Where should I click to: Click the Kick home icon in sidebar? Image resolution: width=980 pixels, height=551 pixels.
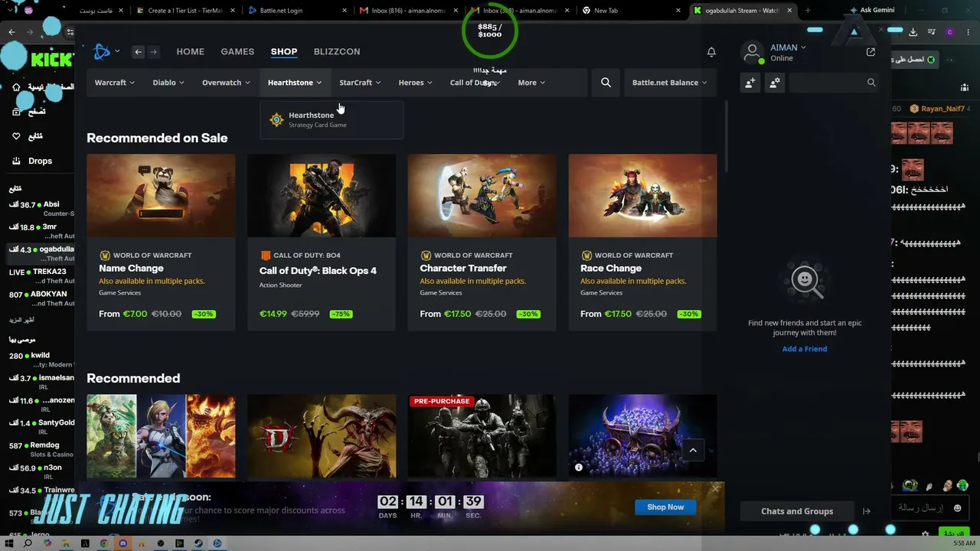(x=16, y=87)
